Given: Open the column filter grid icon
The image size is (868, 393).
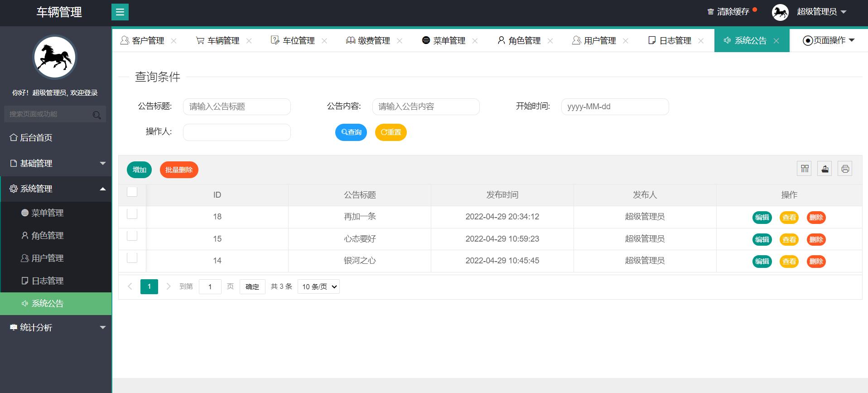Looking at the screenshot, I should (x=805, y=169).
